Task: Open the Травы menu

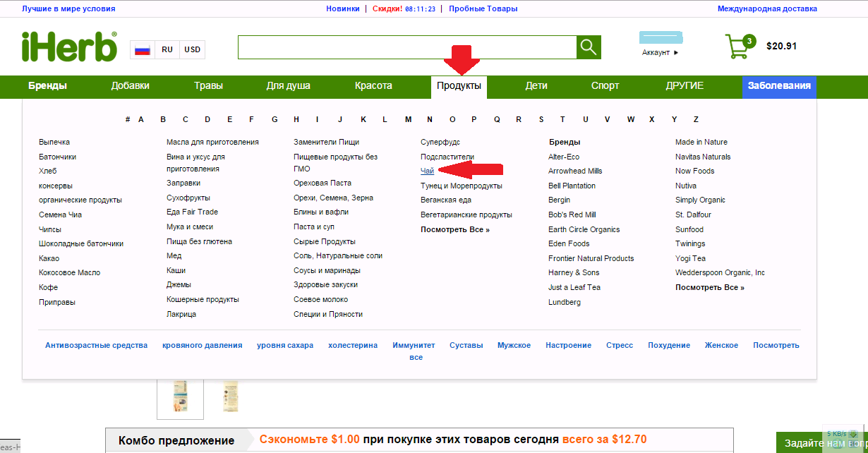Action: point(209,85)
